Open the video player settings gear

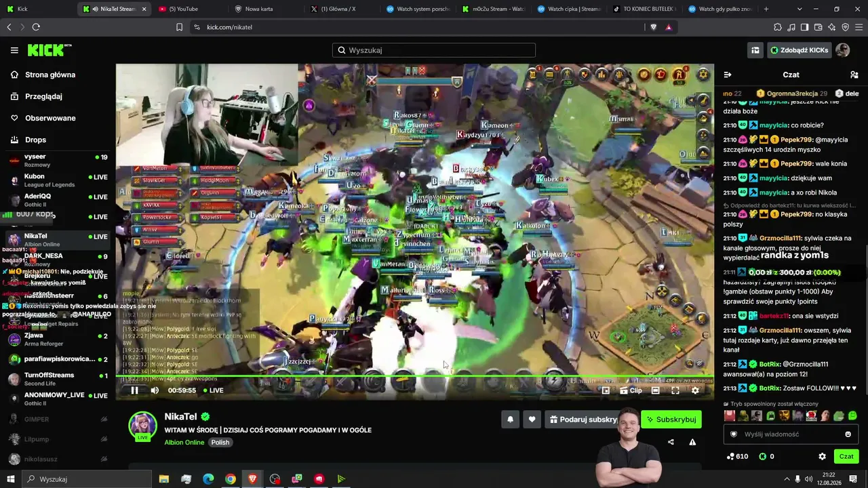695,390
